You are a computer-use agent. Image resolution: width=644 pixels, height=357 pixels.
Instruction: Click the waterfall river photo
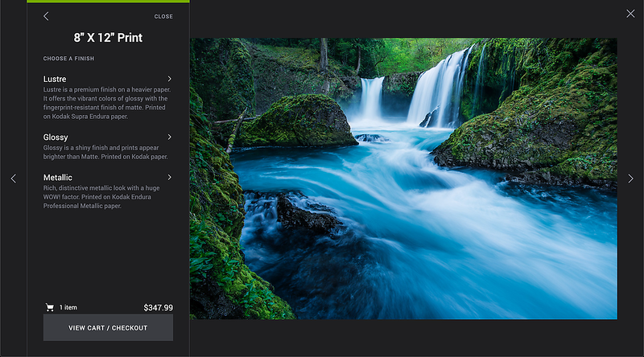pos(402,178)
